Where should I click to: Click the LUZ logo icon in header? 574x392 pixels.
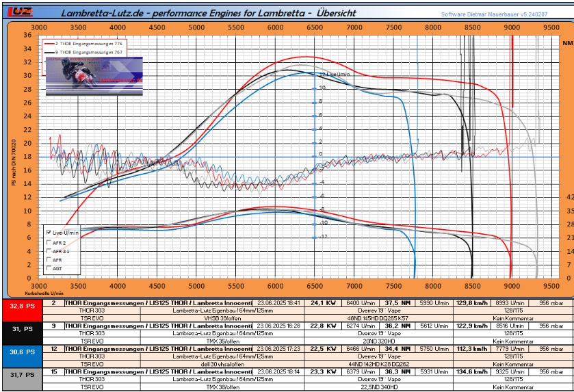pos(21,12)
